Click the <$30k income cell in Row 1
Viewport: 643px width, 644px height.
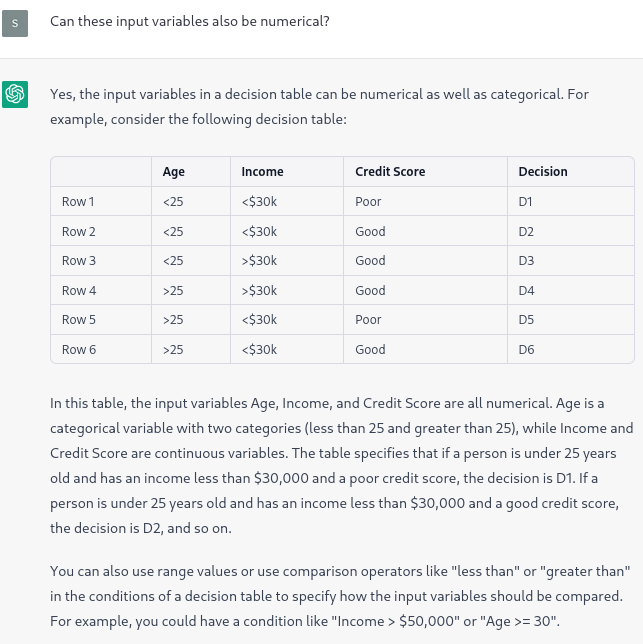[287, 202]
